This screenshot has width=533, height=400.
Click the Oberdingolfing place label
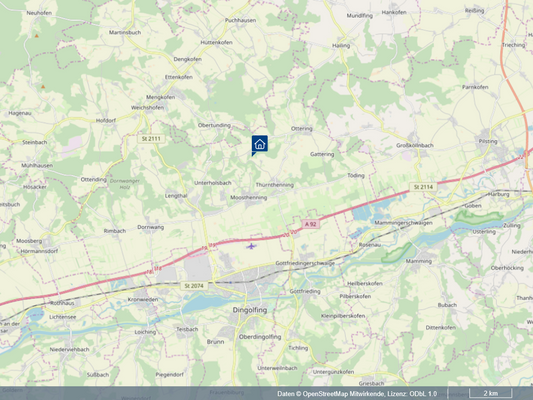coord(260,337)
